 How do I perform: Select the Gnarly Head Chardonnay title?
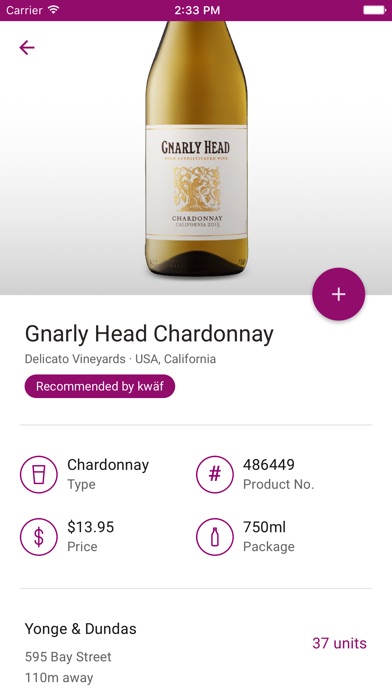149,335
